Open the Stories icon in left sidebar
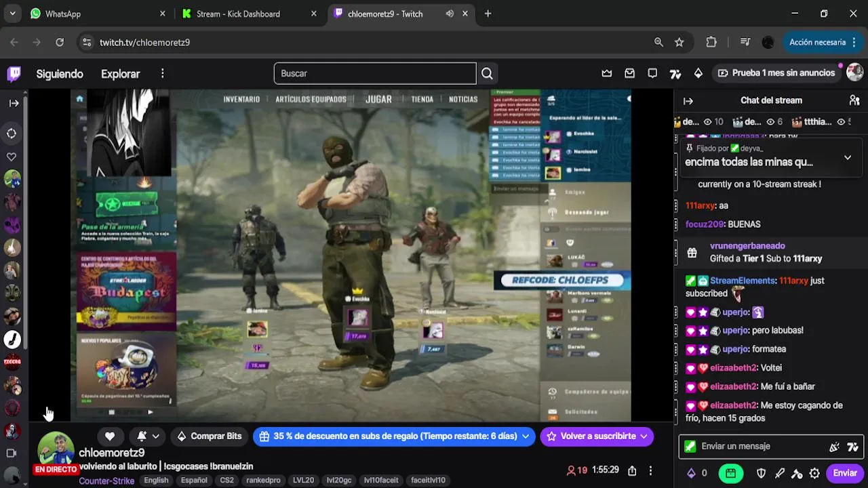868x488 pixels. (12, 134)
